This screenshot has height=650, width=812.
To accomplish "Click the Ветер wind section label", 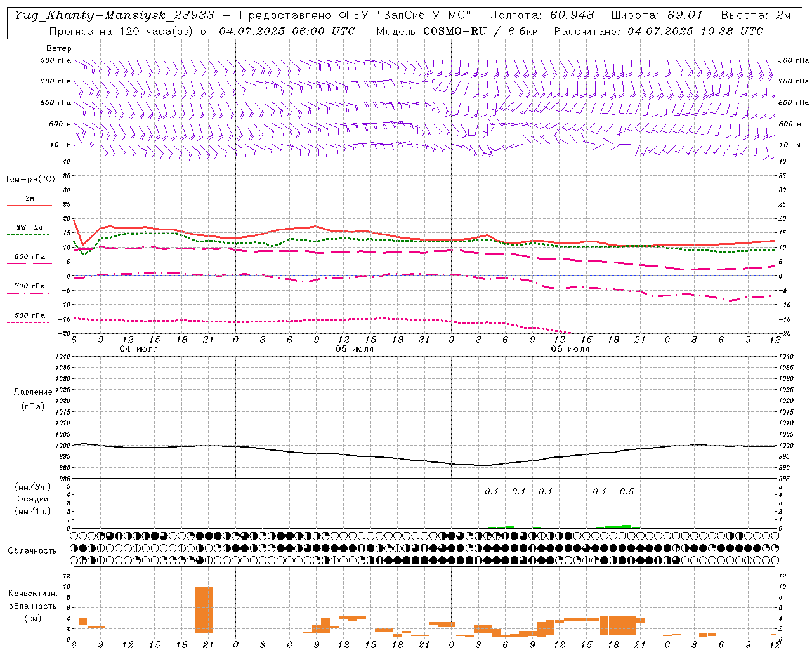I will (59, 48).
